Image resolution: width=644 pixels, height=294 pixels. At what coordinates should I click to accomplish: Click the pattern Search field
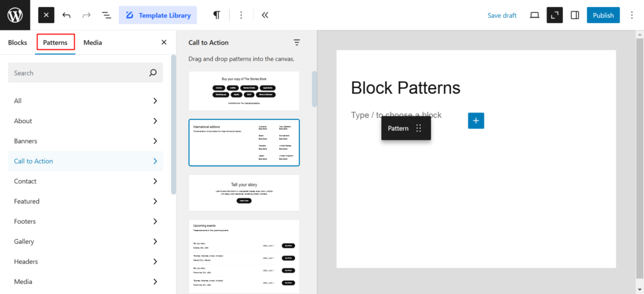pos(86,73)
